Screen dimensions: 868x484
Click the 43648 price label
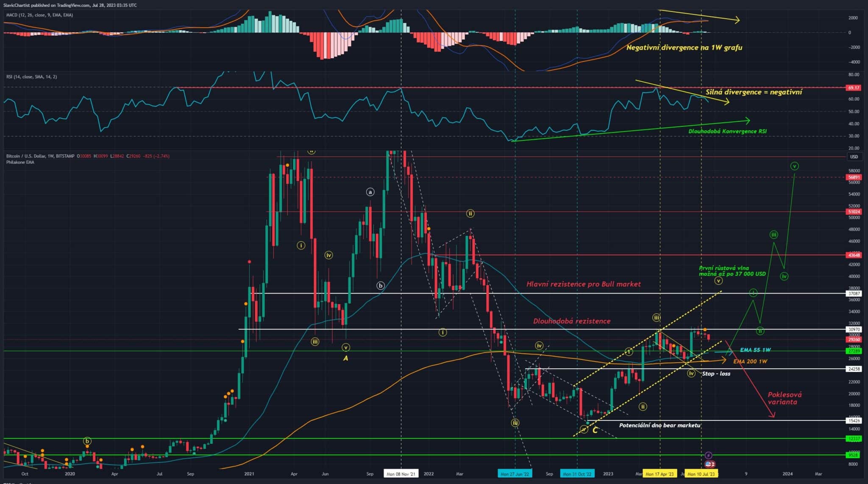click(854, 255)
